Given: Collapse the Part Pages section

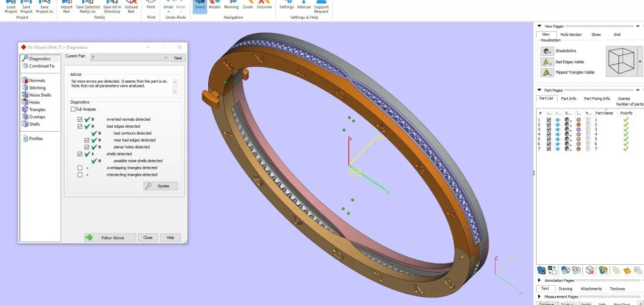Looking at the screenshot, I should 540,90.
